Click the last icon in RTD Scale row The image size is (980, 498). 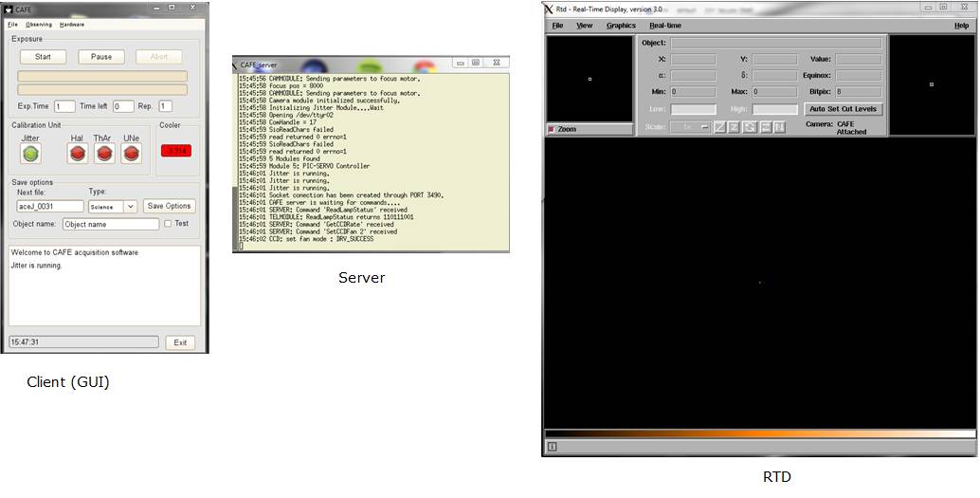coord(778,127)
